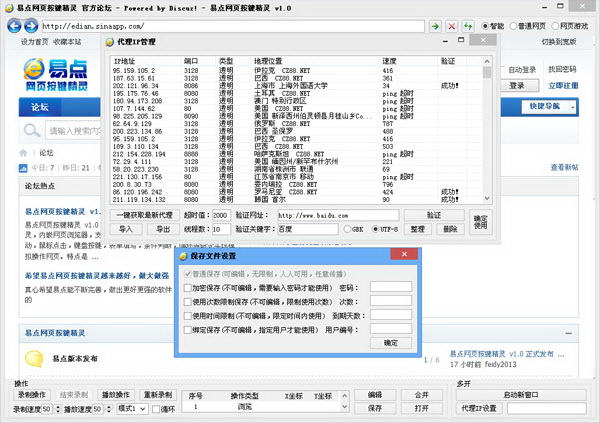This screenshot has width=600, height=423.
Task: Click the 易点 logo image
Action: point(56,75)
